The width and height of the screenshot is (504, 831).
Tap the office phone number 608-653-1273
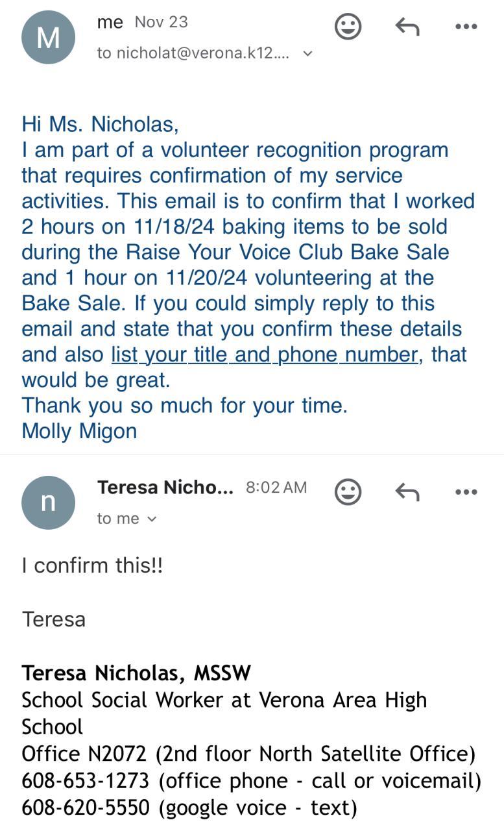coord(86,780)
